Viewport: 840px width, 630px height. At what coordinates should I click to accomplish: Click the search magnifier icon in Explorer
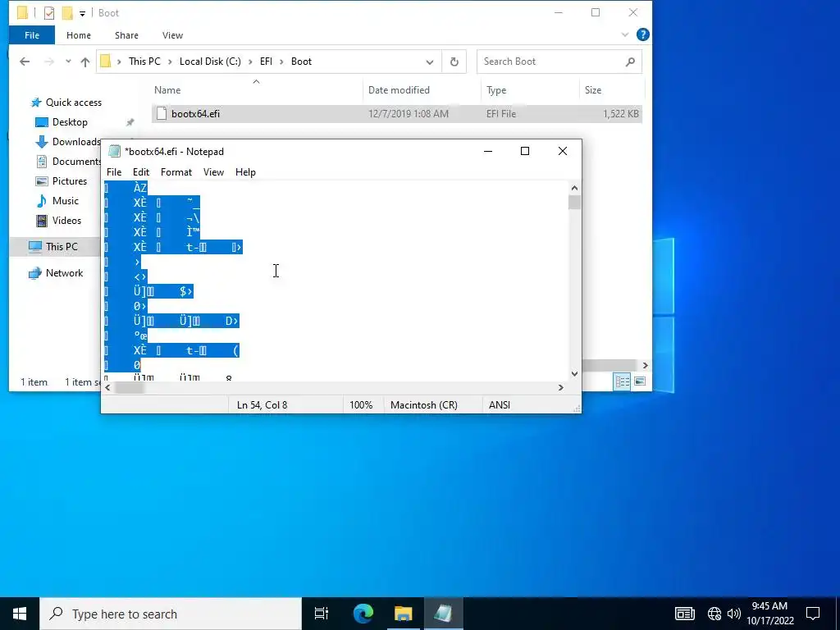click(x=631, y=62)
